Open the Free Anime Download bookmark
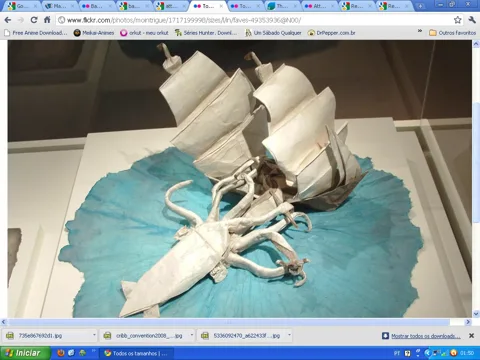480x360 pixels. [36, 33]
